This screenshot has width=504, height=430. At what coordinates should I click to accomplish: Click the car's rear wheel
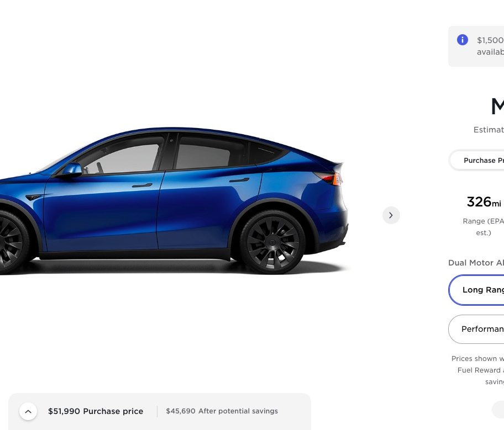click(x=272, y=242)
